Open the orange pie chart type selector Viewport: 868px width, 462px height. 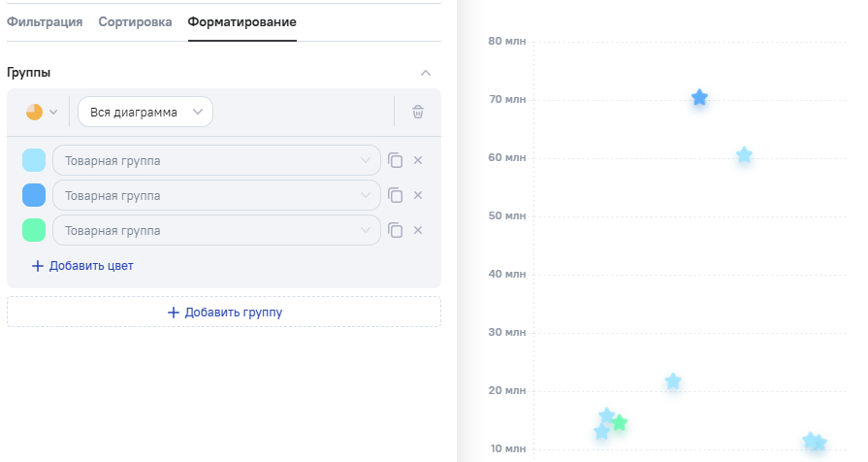pyautogui.click(x=42, y=112)
